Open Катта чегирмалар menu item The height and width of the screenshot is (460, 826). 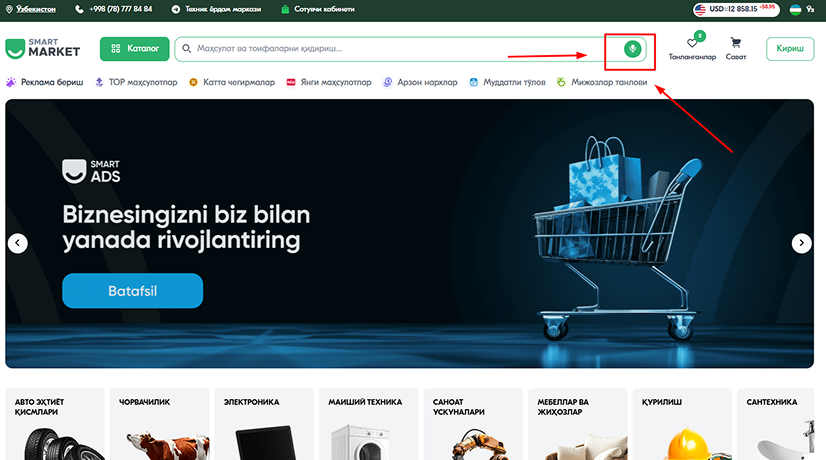point(232,82)
